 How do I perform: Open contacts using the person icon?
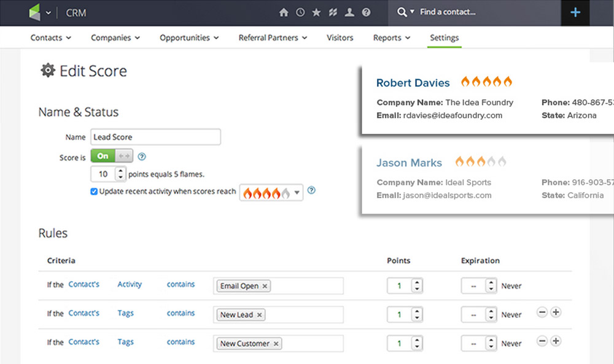tap(349, 12)
